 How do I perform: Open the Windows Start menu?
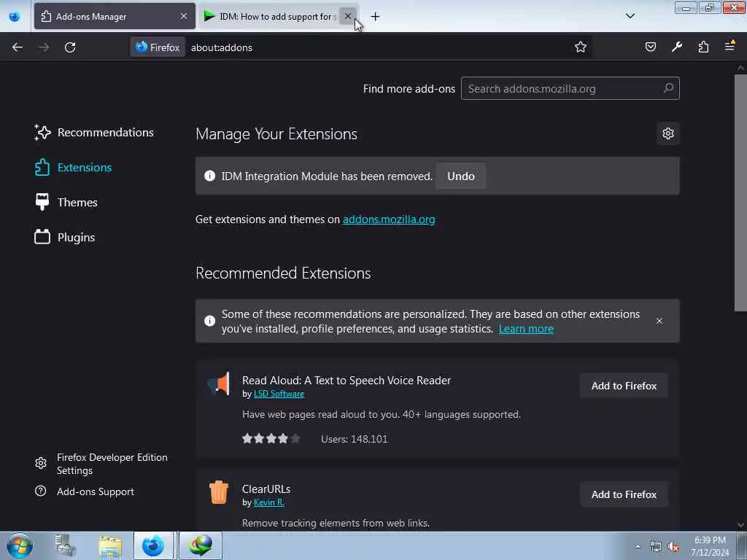[x=20, y=545]
